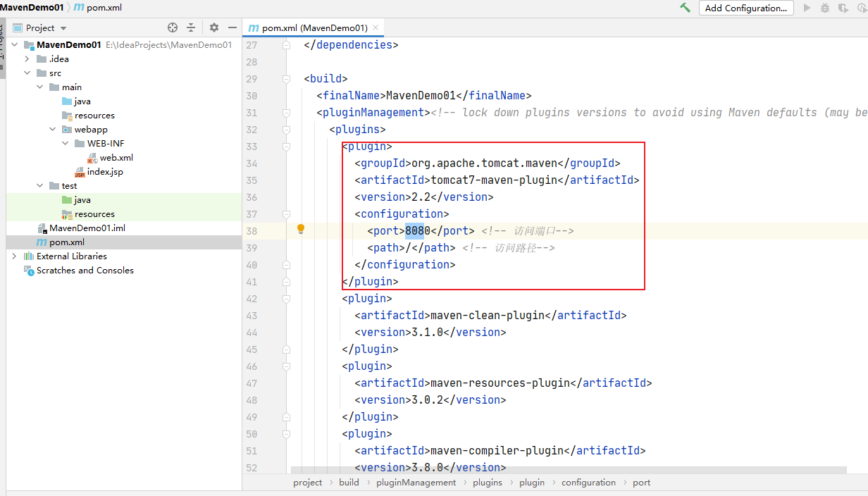Collapse the src folder arrow
868x496 pixels.
[x=27, y=73]
